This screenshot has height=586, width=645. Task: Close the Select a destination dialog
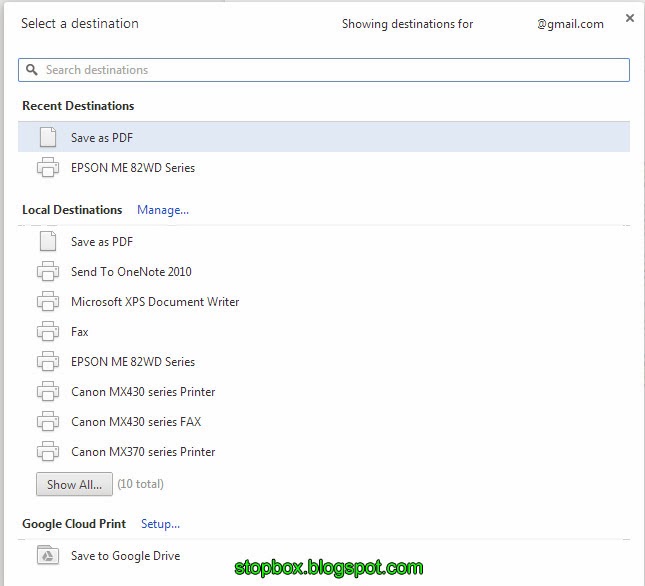click(629, 18)
